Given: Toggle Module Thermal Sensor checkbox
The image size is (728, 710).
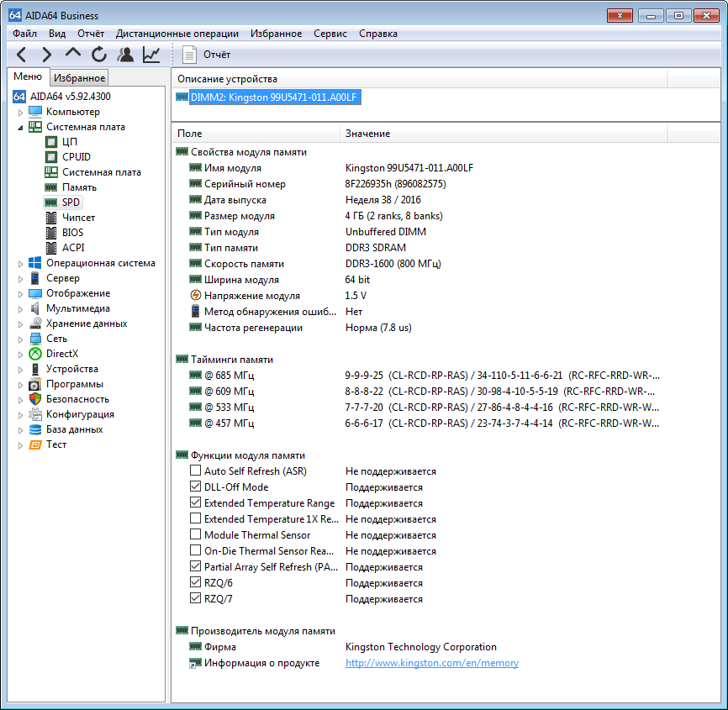Looking at the screenshot, I should pyautogui.click(x=196, y=534).
